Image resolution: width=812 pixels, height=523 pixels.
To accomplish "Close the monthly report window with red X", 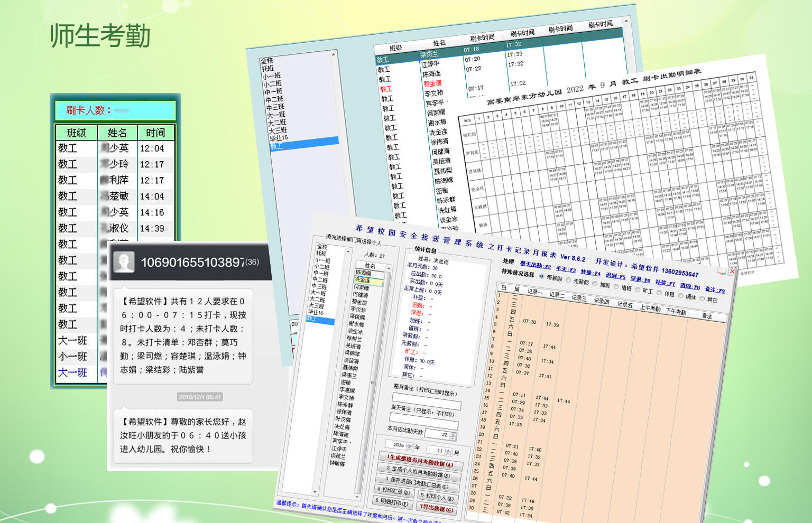I will (732, 271).
